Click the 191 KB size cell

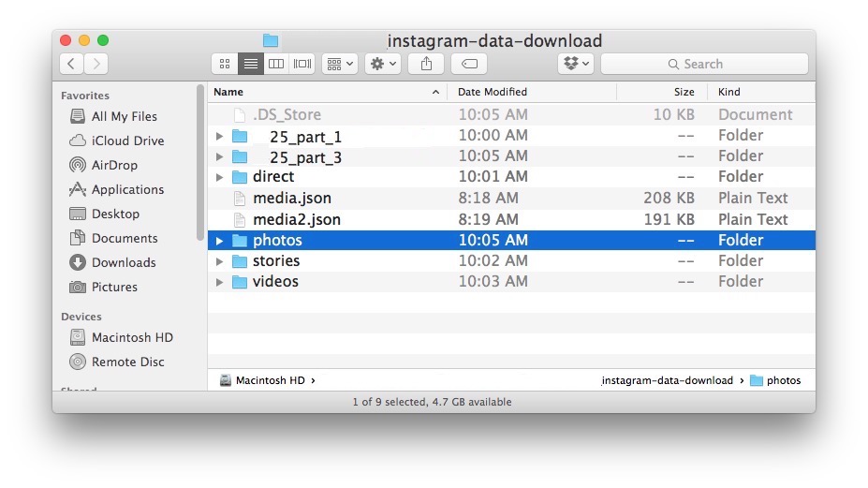pos(669,219)
